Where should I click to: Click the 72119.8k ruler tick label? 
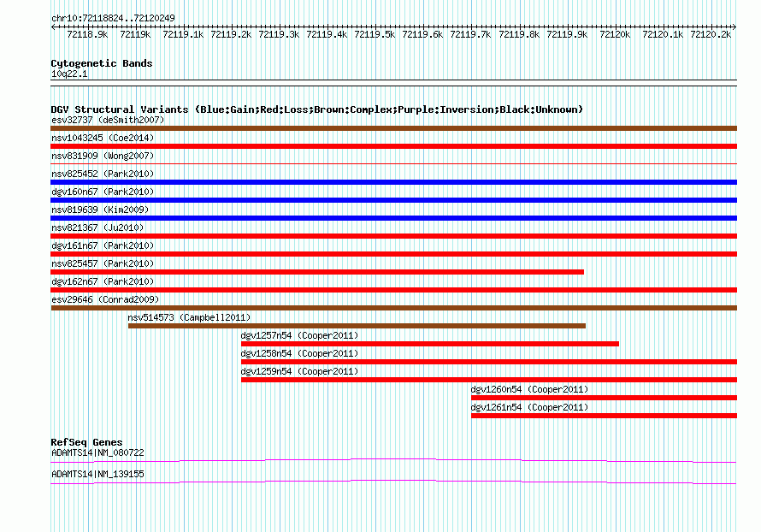pos(519,34)
